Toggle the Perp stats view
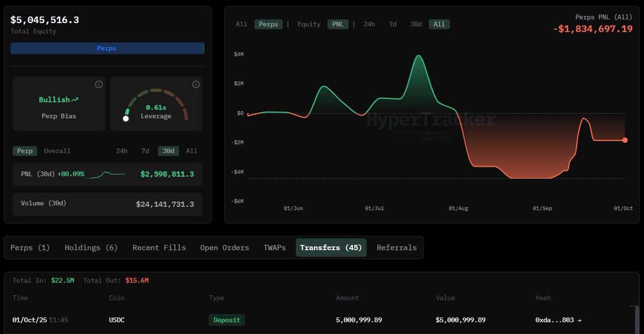Image resolution: width=644 pixels, height=334 pixels. pos(25,151)
